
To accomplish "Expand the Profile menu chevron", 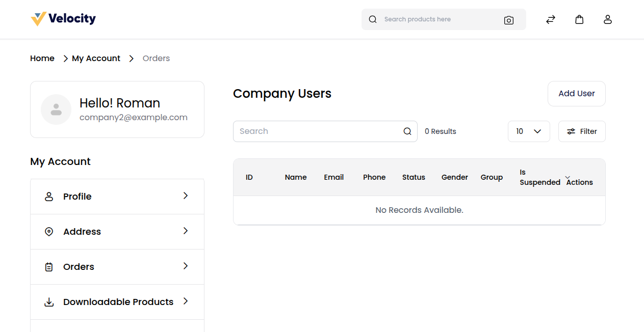I will pos(186,196).
